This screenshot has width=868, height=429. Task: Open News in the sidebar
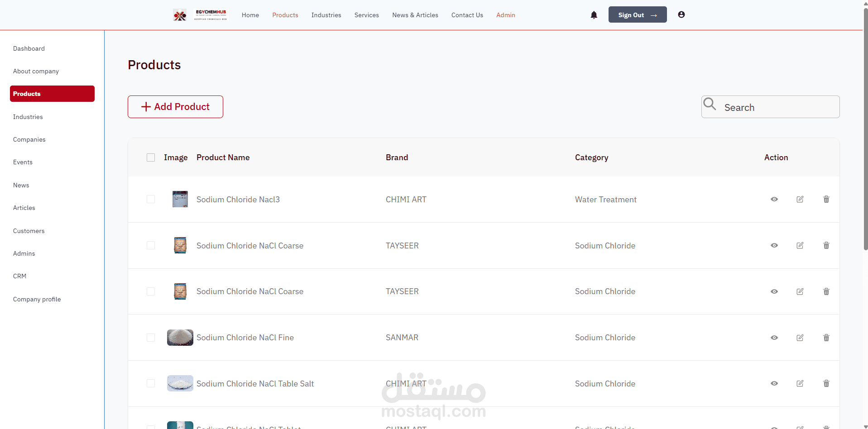tap(21, 185)
